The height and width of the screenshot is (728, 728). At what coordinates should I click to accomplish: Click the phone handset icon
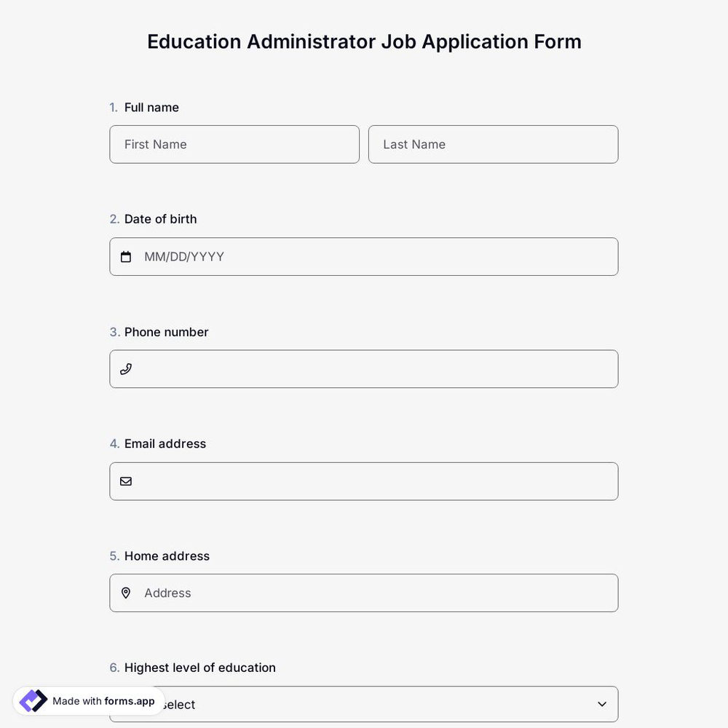125,368
